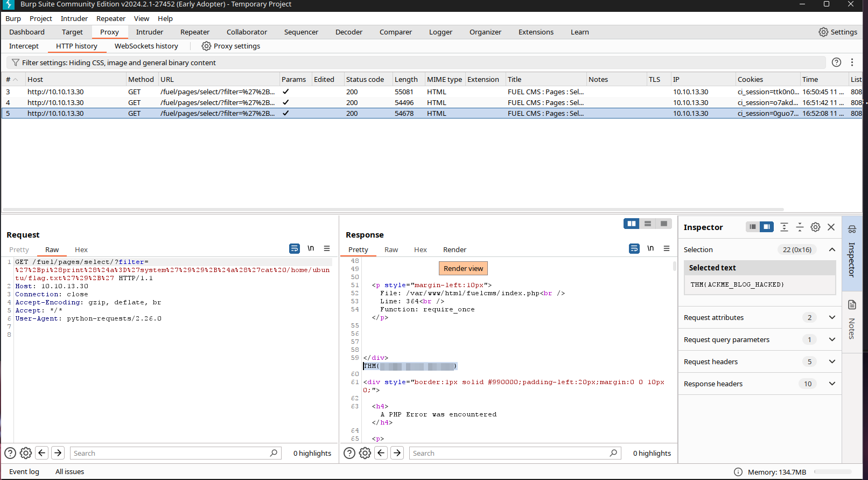
Task: Open HTTP history kebab options menu
Action: [x=852, y=62]
